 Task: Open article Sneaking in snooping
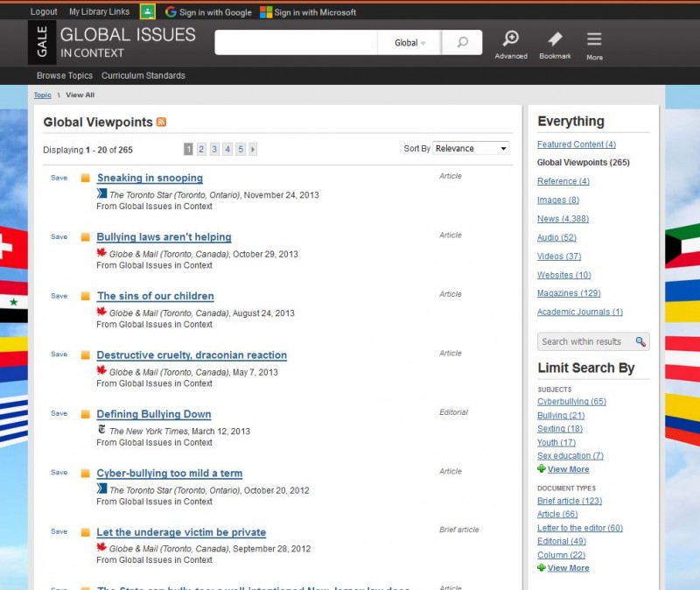[150, 179]
